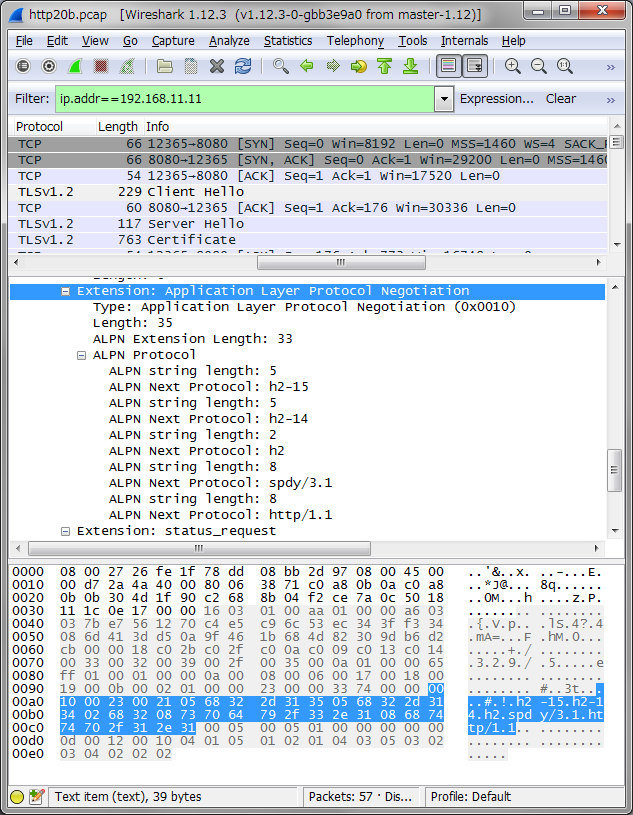Click the zoom in toolbar icon
633x815 pixels.
(x=513, y=66)
